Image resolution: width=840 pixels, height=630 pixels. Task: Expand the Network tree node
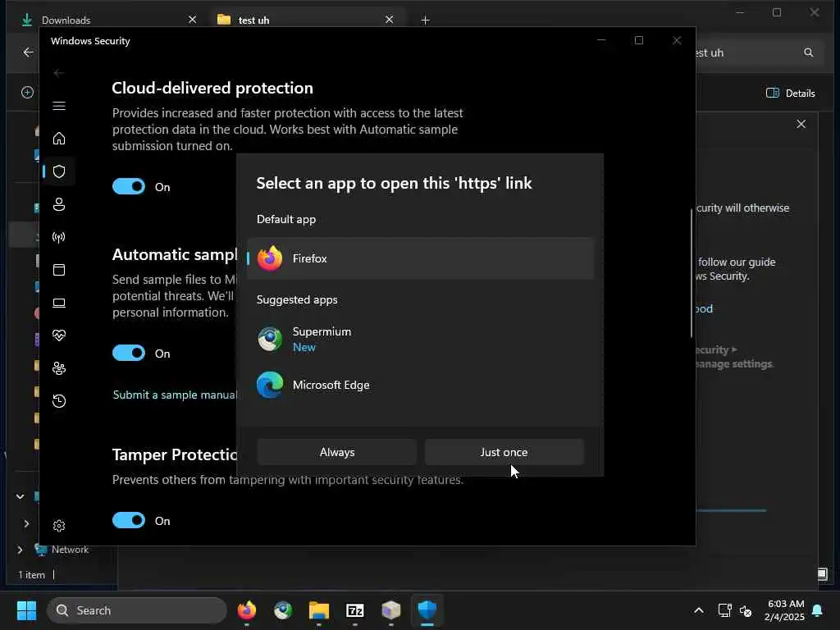pyautogui.click(x=20, y=550)
